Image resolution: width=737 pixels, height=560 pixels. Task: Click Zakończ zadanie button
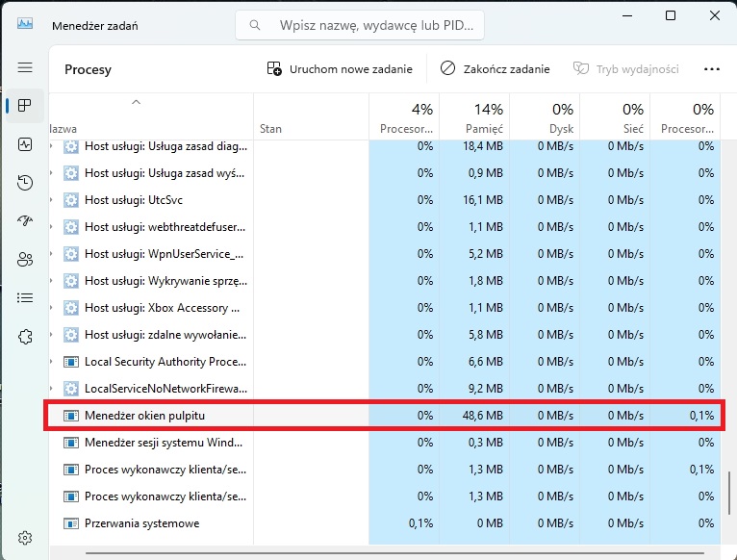(495, 69)
